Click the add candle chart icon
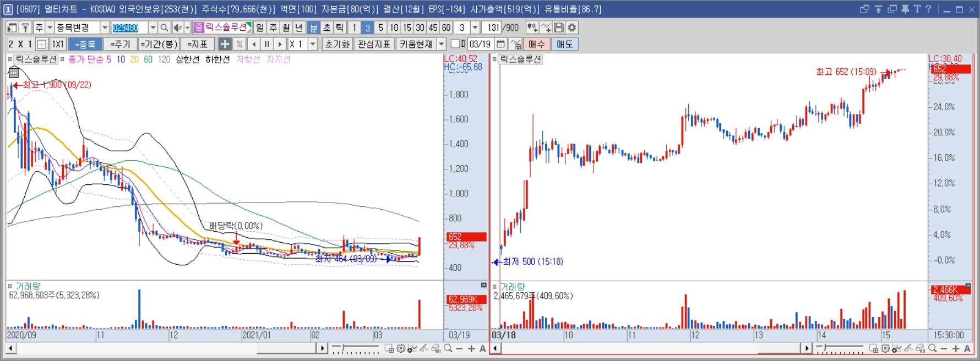 pyautogui.click(x=532, y=28)
